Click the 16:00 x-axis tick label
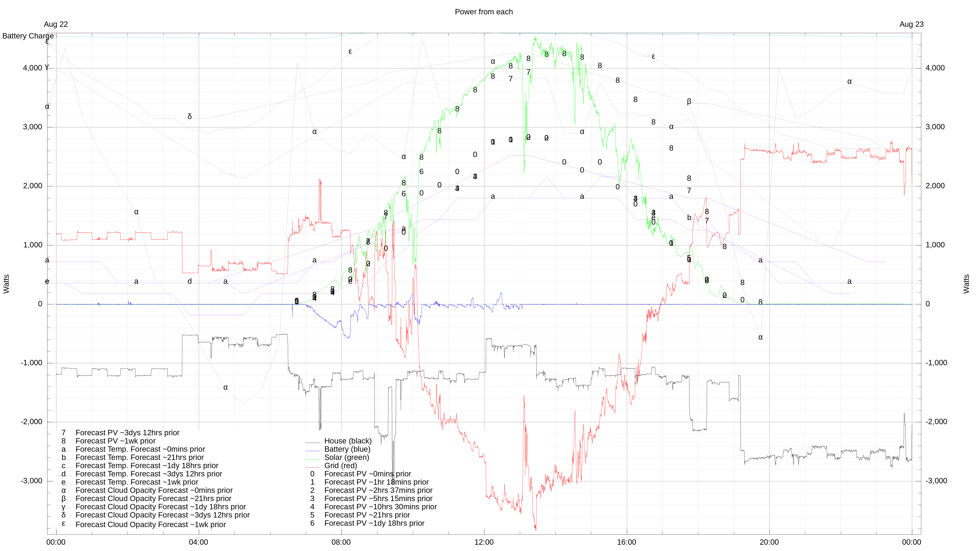Image resolution: width=980 pixels, height=551 pixels. [627, 542]
